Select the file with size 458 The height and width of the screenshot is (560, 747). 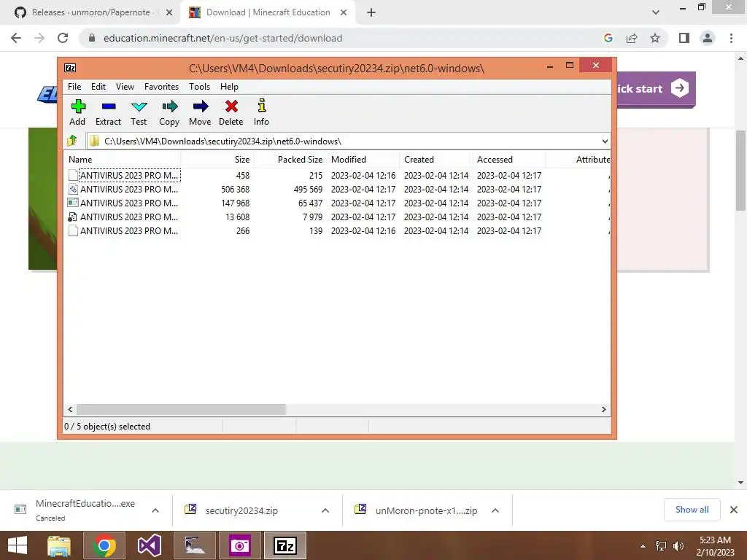click(x=337, y=175)
